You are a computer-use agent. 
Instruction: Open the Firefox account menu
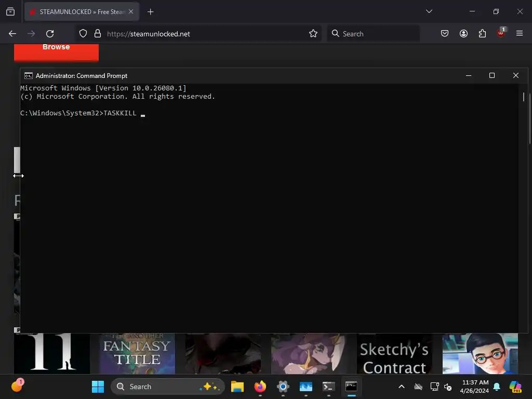(x=463, y=34)
